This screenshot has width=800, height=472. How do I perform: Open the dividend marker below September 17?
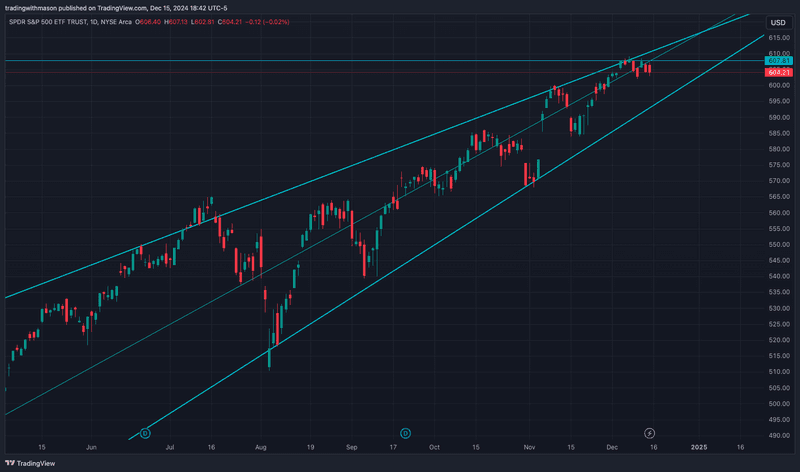(406, 433)
